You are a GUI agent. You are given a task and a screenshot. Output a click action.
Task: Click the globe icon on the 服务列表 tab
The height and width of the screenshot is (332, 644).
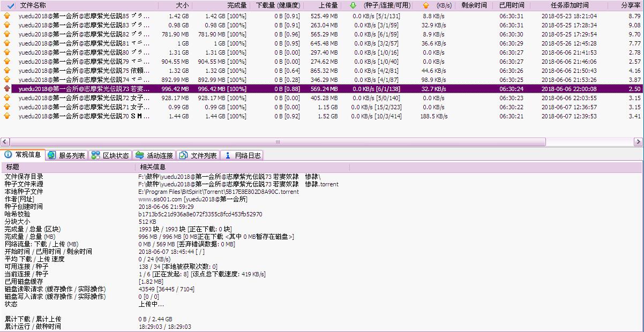click(51, 155)
